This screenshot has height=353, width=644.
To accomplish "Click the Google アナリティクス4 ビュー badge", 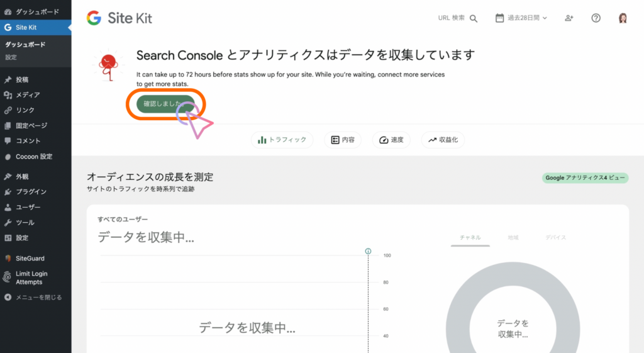I will pyautogui.click(x=585, y=178).
